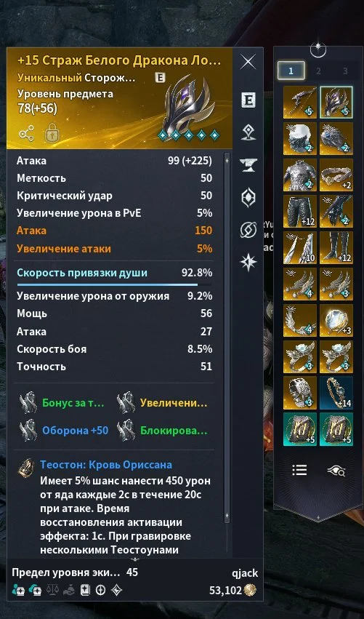364x619 pixels.
Task: Expand tooltip via bottom arrow chevron
Action: 135,559
